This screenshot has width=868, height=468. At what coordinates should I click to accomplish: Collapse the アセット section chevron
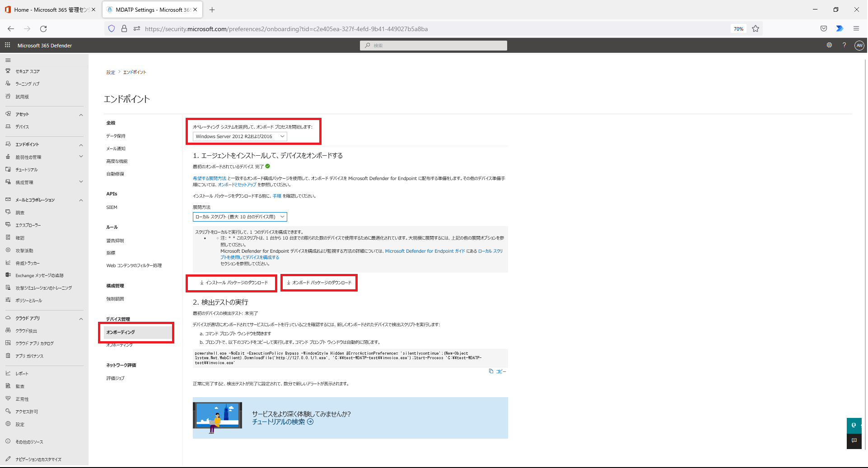point(81,115)
